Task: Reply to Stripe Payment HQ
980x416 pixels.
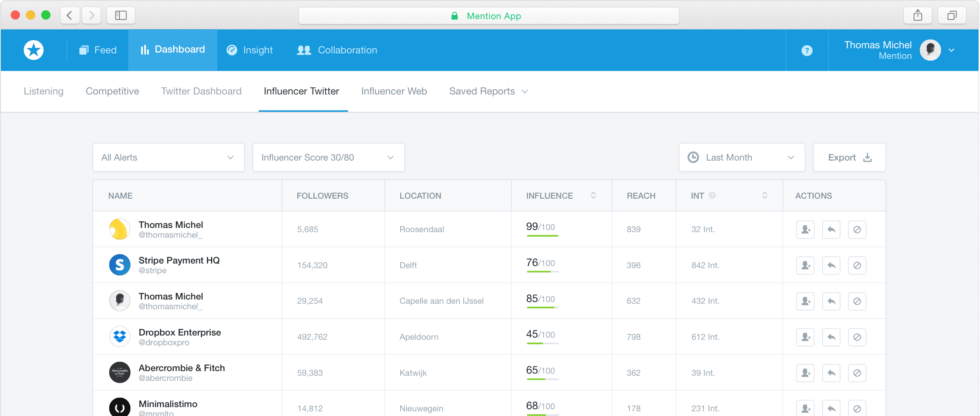Action: pos(831,266)
